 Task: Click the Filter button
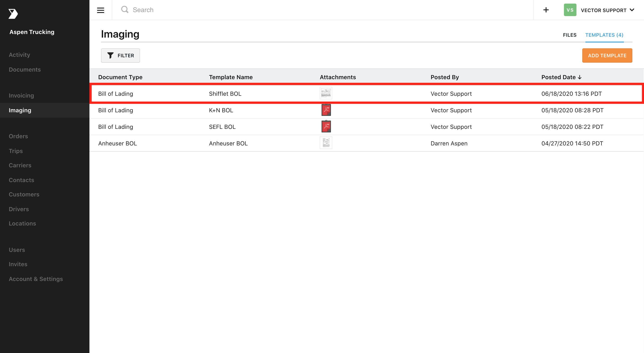(121, 55)
